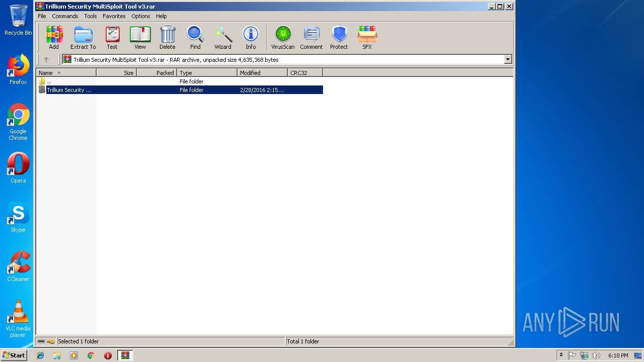The image size is (644, 362).
Task: Click the drive icon in status bar
Action: 41,341
